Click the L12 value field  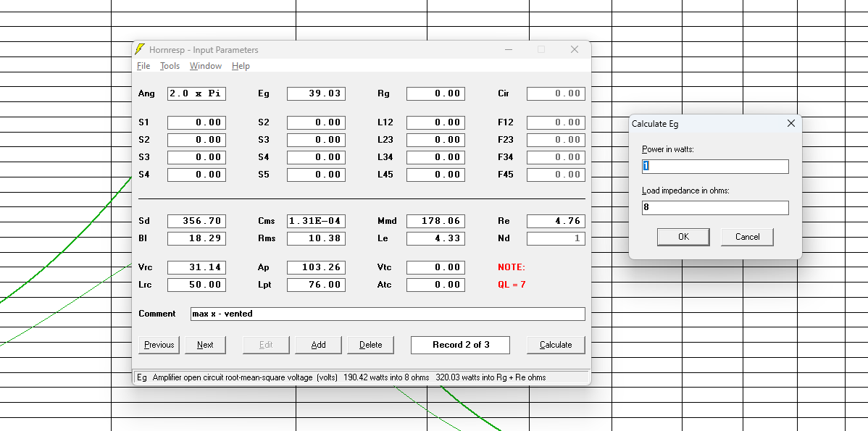435,122
